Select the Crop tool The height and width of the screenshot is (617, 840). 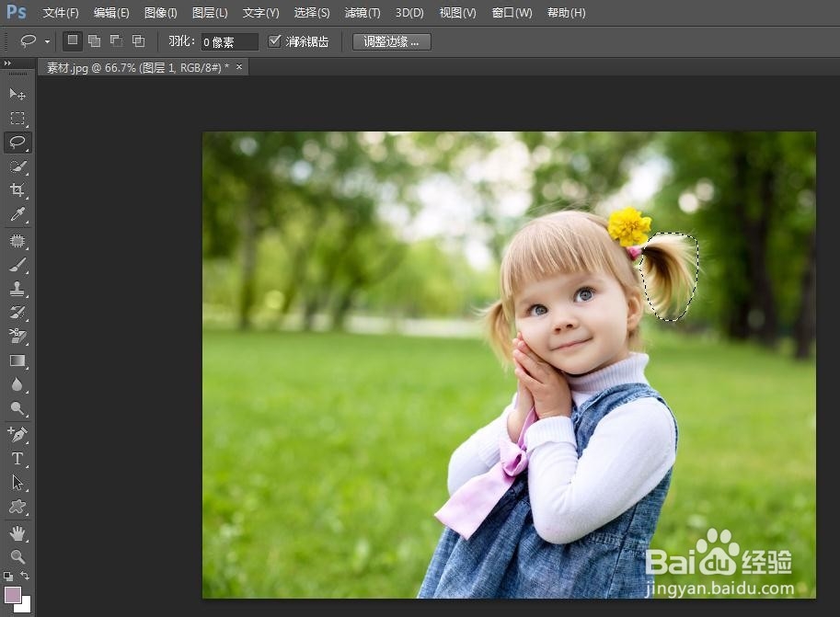pyautogui.click(x=17, y=190)
